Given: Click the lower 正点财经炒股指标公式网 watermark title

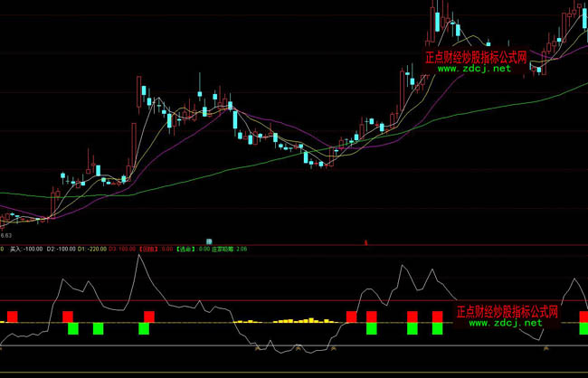Looking at the screenshot, I should (x=507, y=310).
